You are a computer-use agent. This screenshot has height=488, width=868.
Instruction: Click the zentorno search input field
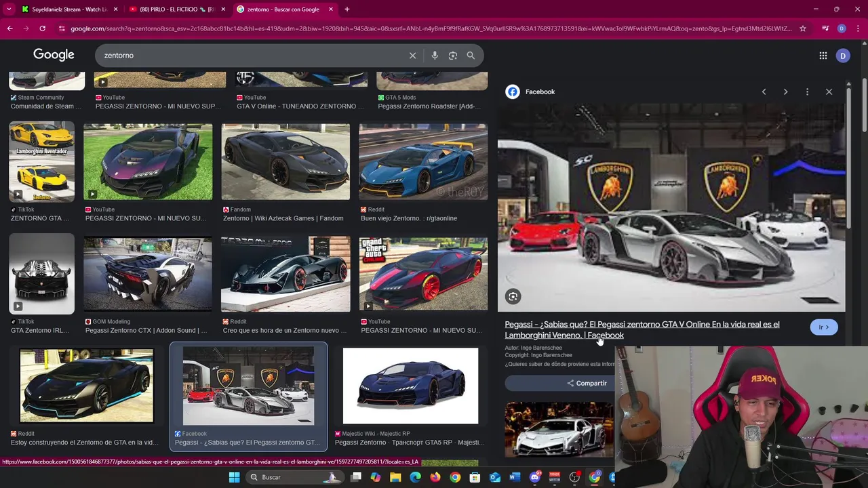(251, 56)
